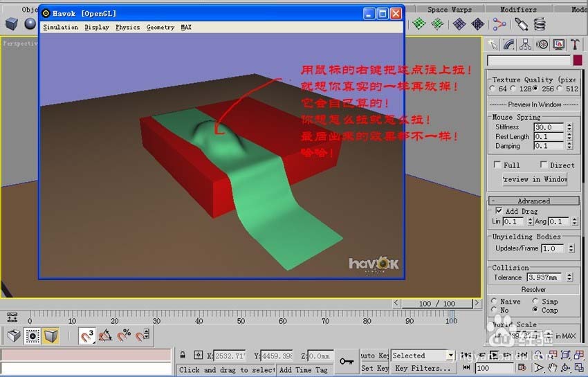Click the Set Keys large key icon
588x377 pixels.
click(x=346, y=361)
